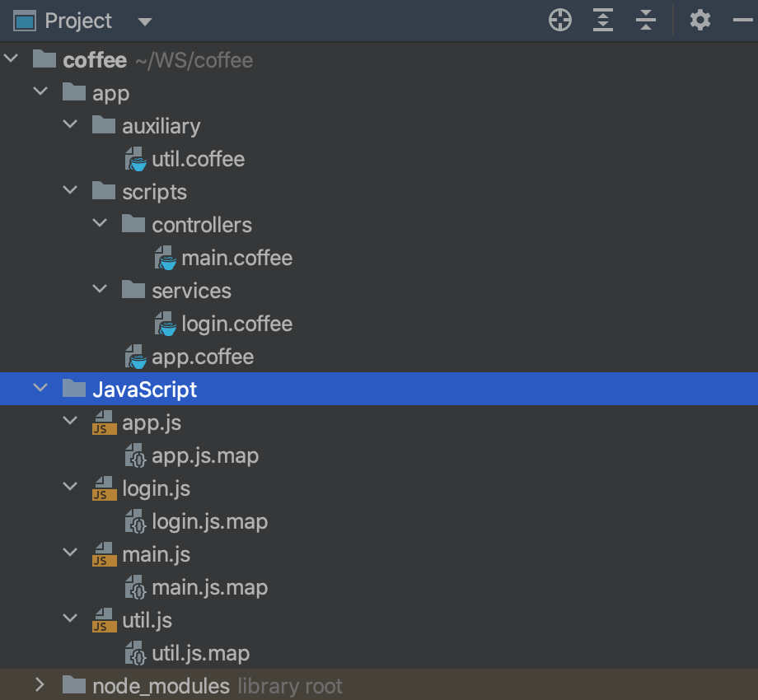Screen dimensions: 758x700
Task: Collapse the JavaScript folder
Action: point(40,388)
